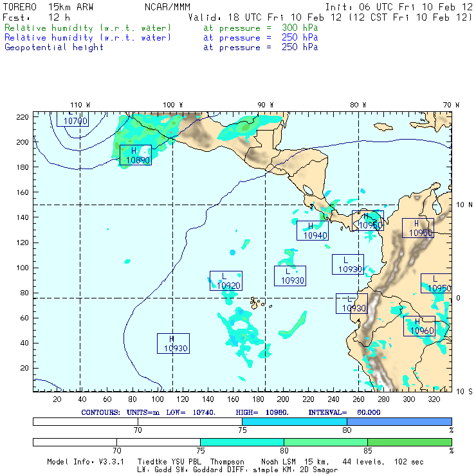Viewport: 476px width, 476px height.
Task: Click the H 10940 box near Costa Rica
Action: (x=313, y=230)
